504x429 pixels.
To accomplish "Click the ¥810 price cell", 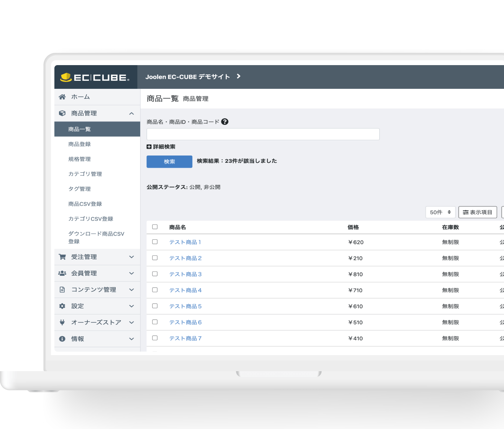I will coord(355,274).
